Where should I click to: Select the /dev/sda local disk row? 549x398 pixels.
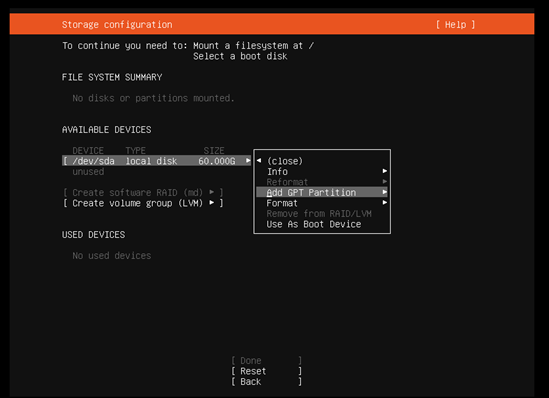click(157, 161)
